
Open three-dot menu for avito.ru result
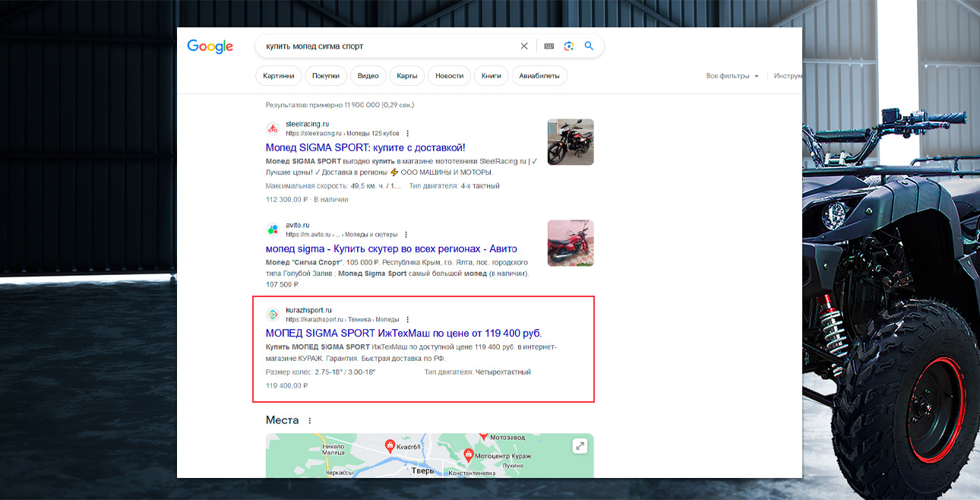[406, 235]
